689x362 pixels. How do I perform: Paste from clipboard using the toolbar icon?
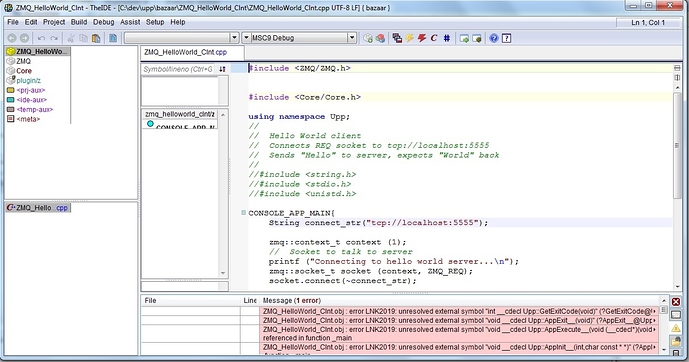(x=96, y=38)
